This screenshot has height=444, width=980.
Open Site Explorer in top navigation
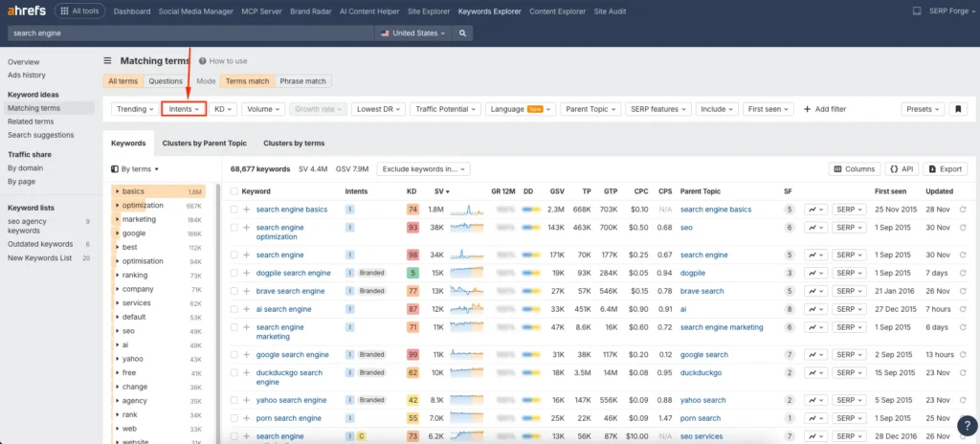coord(427,11)
